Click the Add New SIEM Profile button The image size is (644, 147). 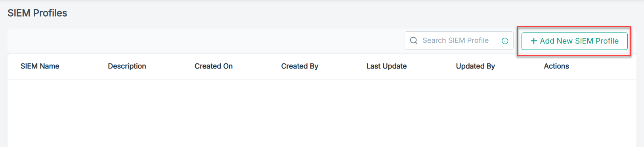pos(574,41)
